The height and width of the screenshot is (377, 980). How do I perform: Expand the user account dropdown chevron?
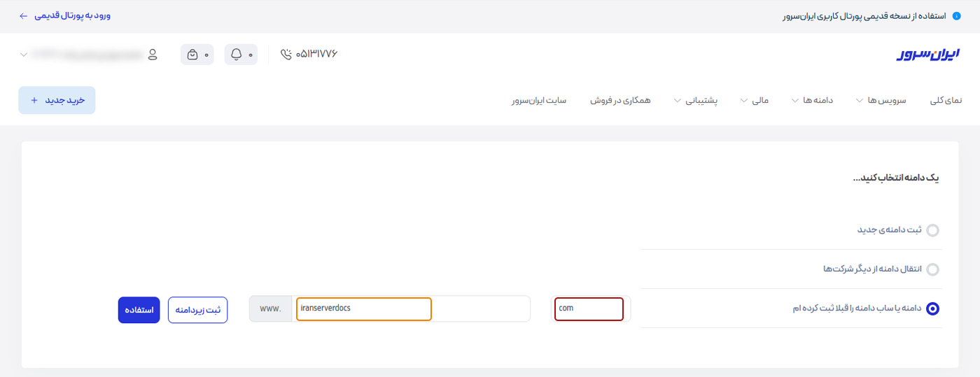pyautogui.click(x=24, y=54)
